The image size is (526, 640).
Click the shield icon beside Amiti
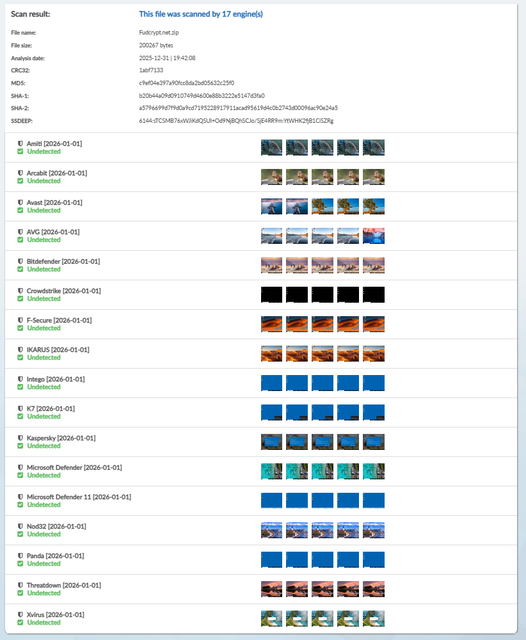coord(20,144)
